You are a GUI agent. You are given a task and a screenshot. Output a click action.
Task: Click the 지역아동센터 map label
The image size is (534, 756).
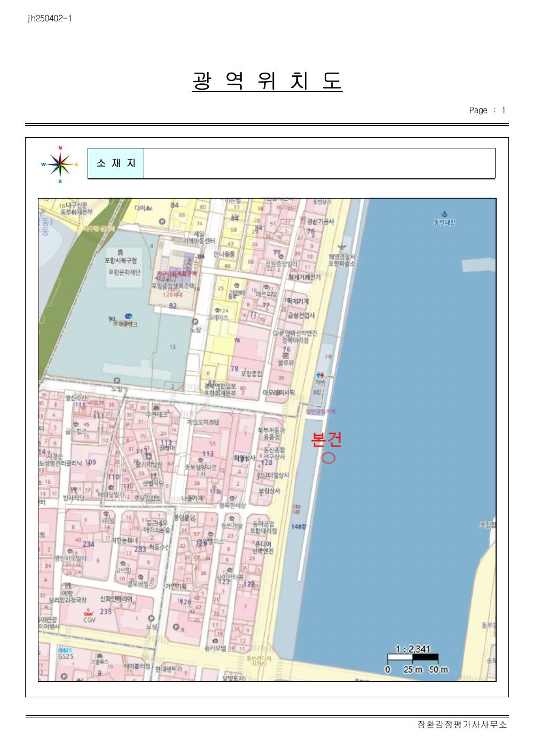(199, 241)
